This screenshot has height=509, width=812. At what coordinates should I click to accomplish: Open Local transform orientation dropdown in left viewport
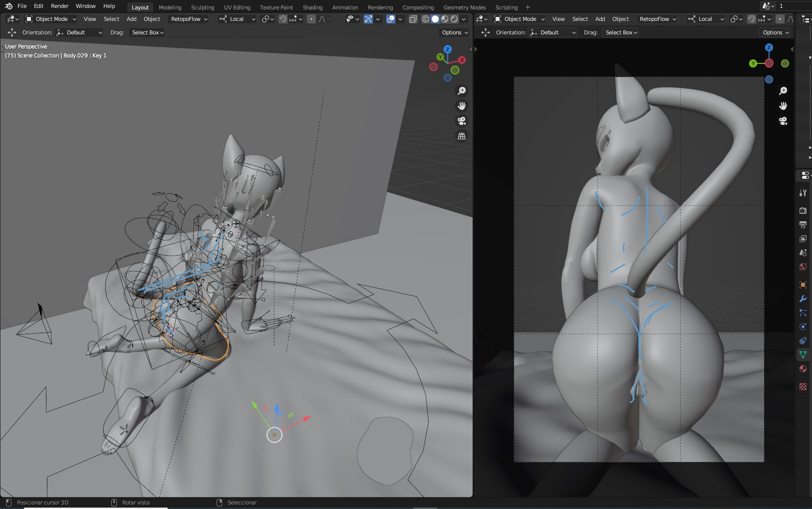(x=237, y=19)
